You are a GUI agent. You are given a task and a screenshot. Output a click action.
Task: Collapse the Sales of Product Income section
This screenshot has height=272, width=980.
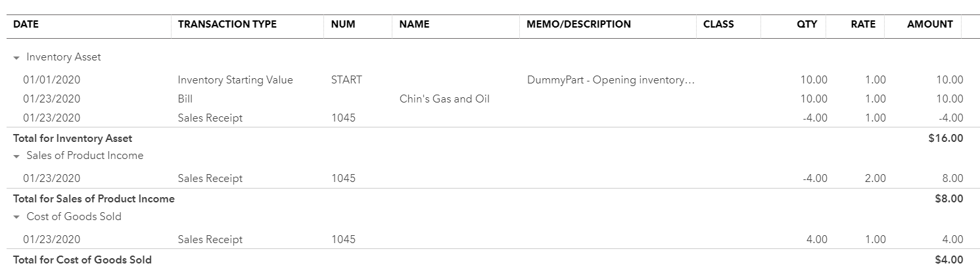point(16,156)
